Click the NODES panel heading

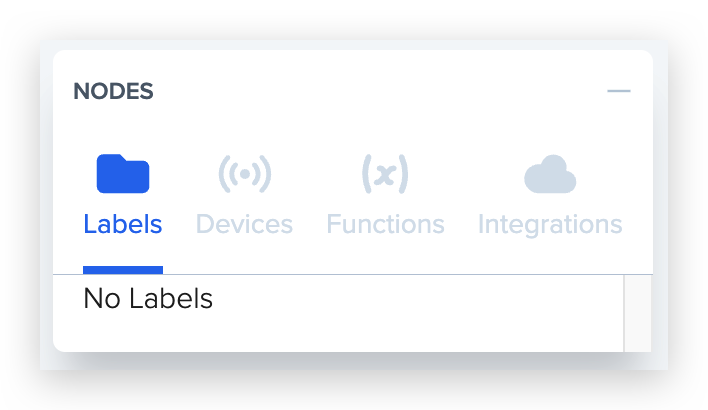[x=113, y=91]
